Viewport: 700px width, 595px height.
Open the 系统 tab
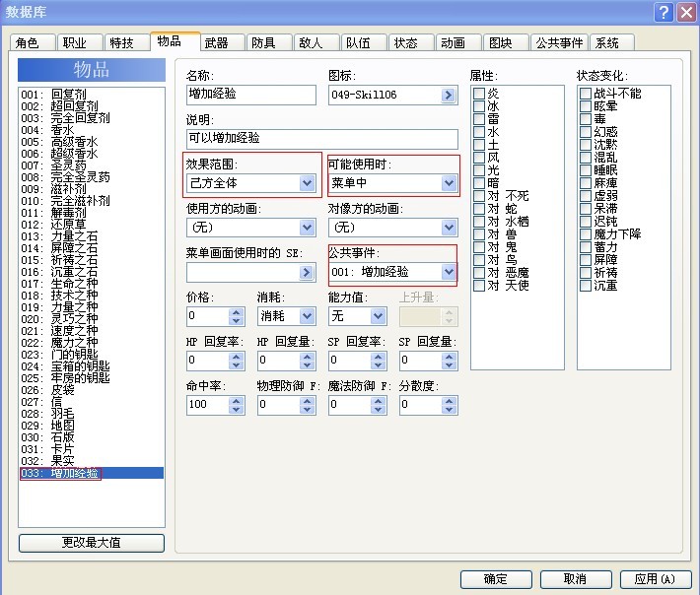(x=611, y=42)
